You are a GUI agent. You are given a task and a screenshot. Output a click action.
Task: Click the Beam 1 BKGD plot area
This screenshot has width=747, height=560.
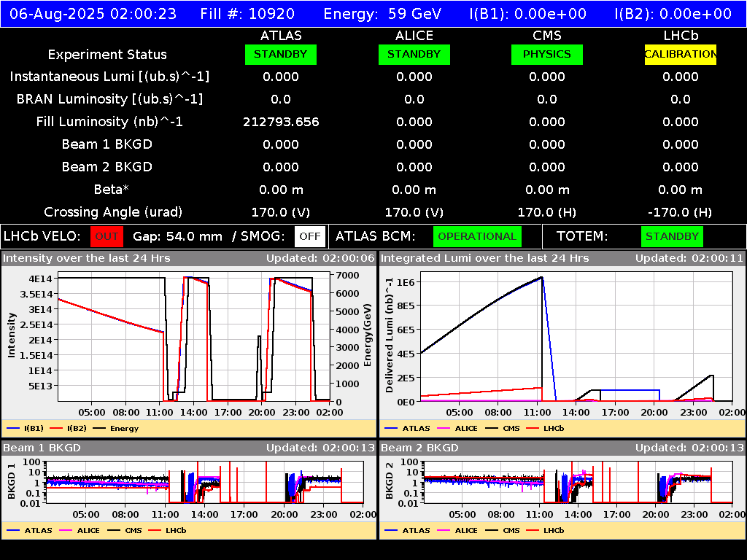click(x=205, y=482)
